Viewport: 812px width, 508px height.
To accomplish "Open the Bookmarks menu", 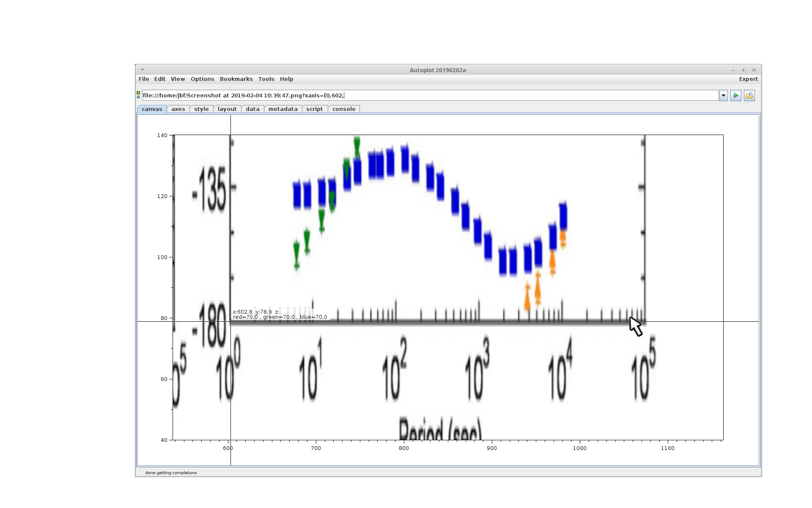I will (x=236, y=79).
